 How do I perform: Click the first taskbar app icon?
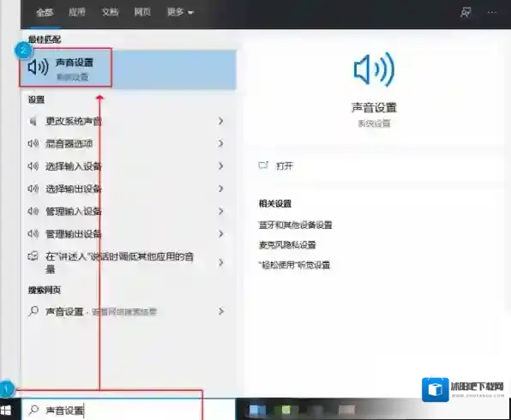(257, 410)
